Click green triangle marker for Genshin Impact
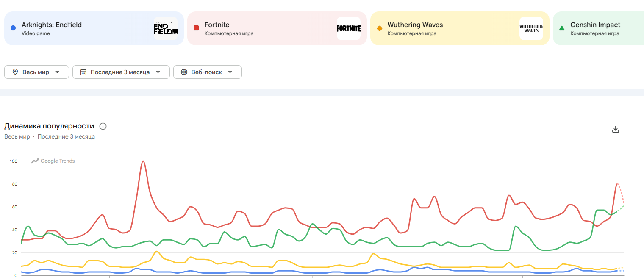Image resolution: width=644 pixels, height=280 pixels. click(x=562, y=28)
